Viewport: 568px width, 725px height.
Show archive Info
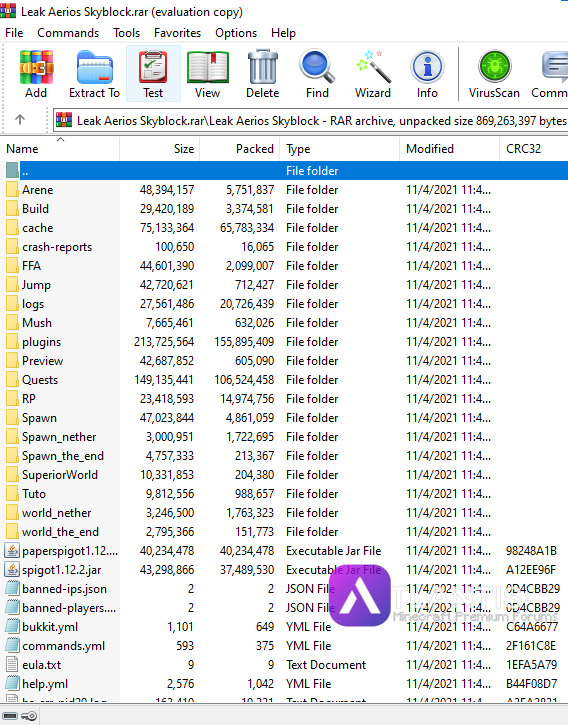[x=427, y=68]
